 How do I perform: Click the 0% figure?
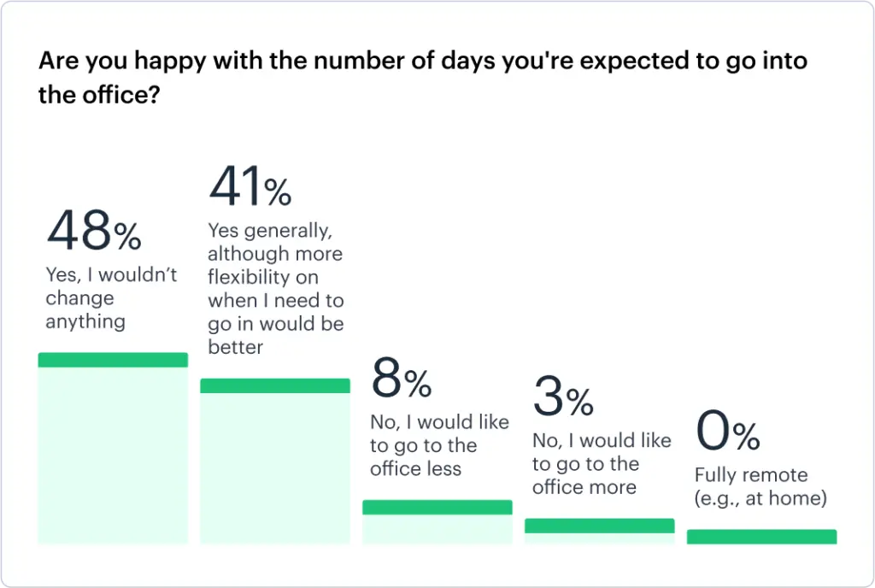(x=727, y=432)
